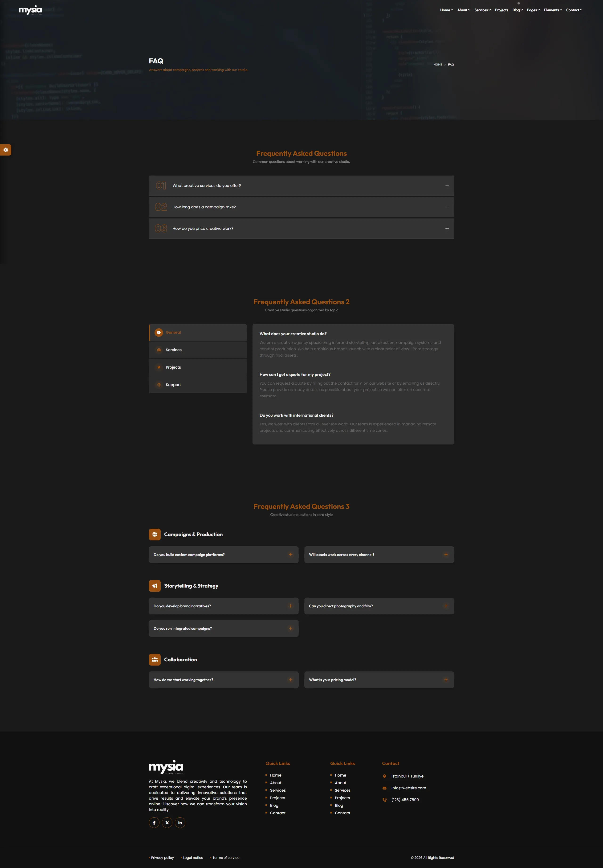Open Services in the first Quick Links column

click(278, 790)
